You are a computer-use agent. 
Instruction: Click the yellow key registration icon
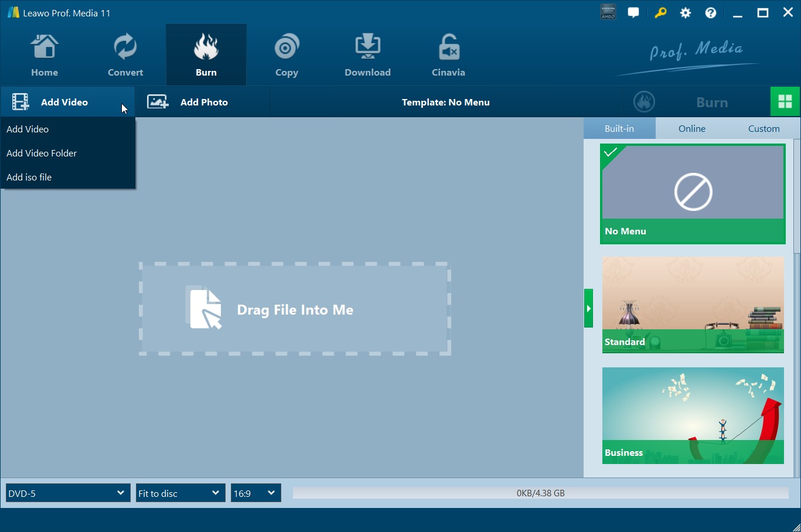coord(659,12)
